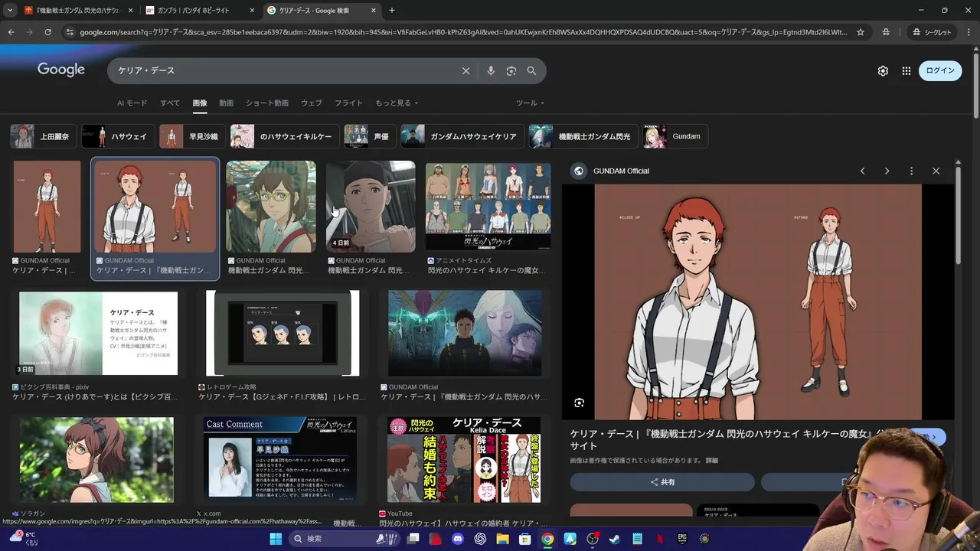Image resolution: width=980 pixels, height=551 pixels.
Task: Select the 動画 search tab
Action: click(226, 103)
